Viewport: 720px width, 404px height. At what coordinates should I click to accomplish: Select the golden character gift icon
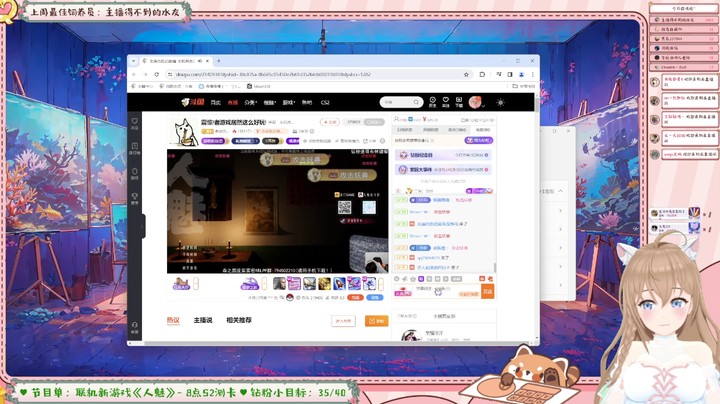pyautogui.click(x=324, y=284)
